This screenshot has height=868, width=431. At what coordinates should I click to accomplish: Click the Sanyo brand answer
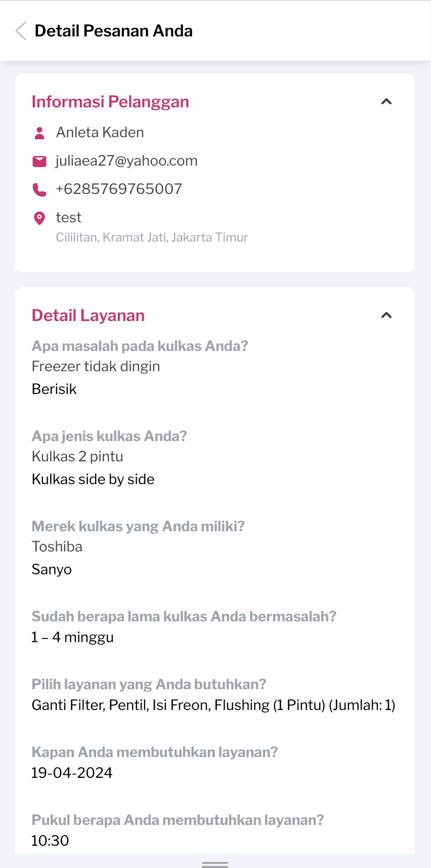[52, 570]
